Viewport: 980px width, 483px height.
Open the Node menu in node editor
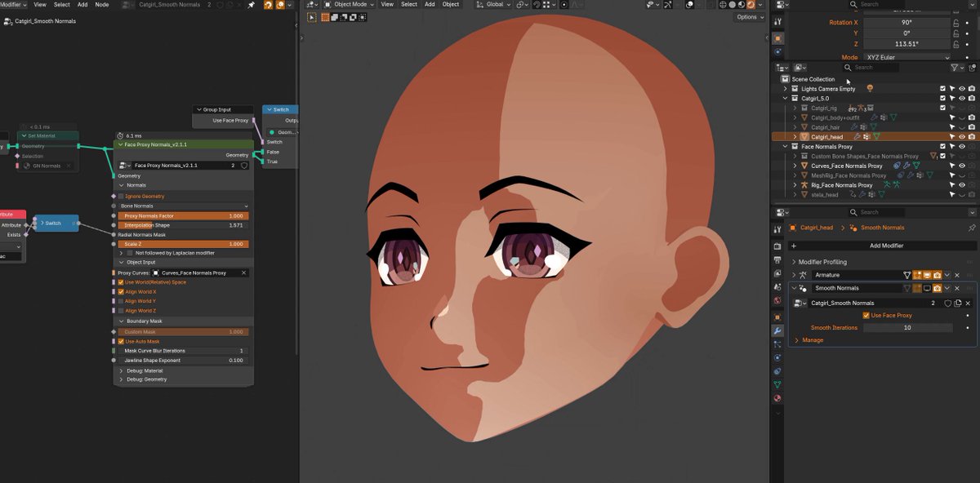[x=102, y=4]
